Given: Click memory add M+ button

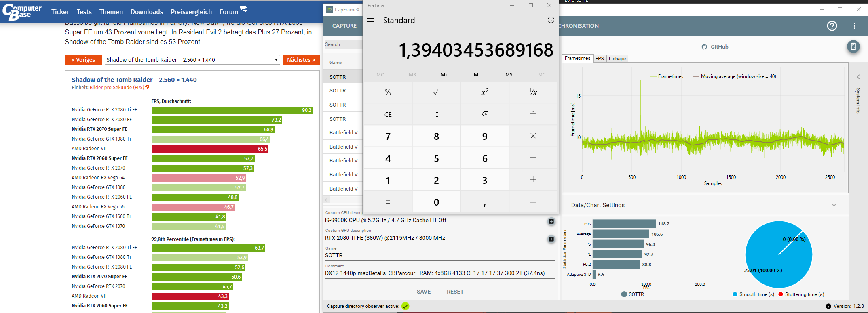Looking at the screenshot, I should tap(444, 74).
